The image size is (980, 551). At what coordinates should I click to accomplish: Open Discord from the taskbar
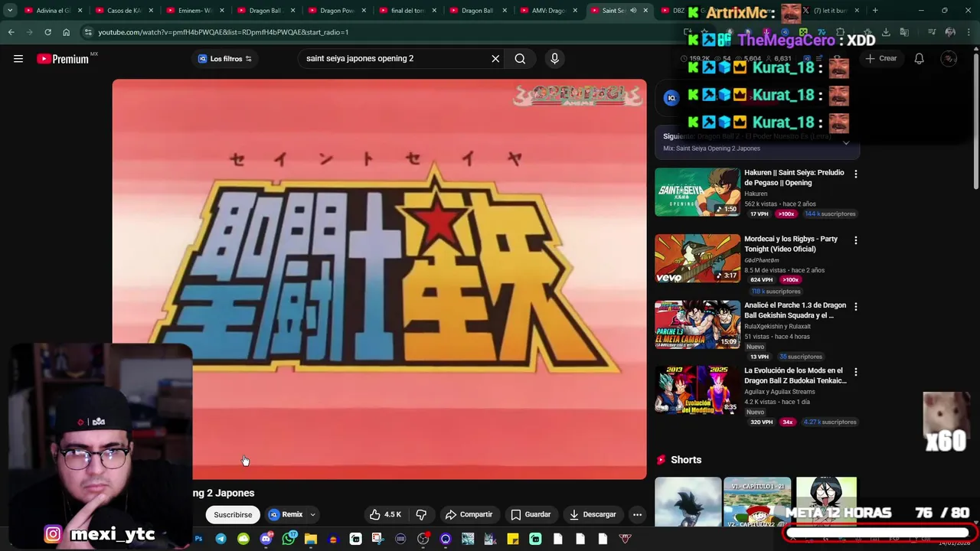pyautogui.click(x=266, y=540)
